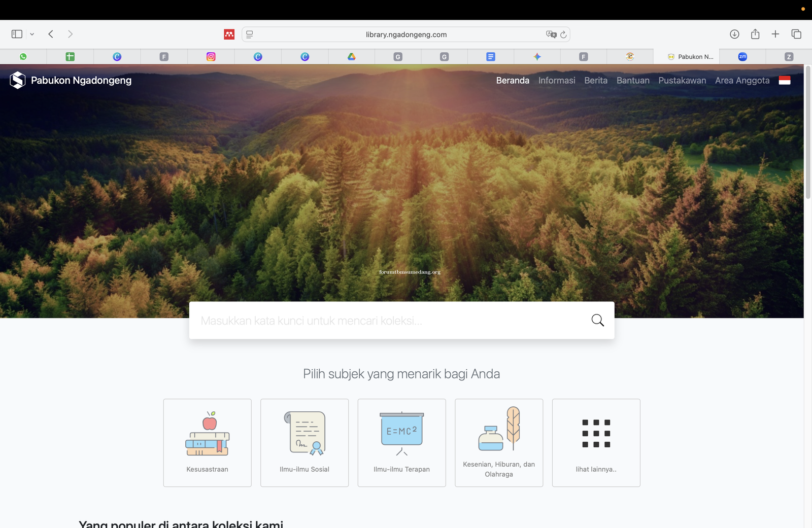Expand the sidebar dropdown chevron

(x=32, y=34)
